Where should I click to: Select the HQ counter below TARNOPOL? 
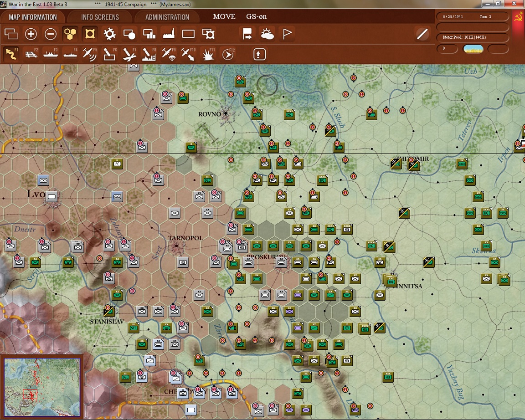(183, 262)
